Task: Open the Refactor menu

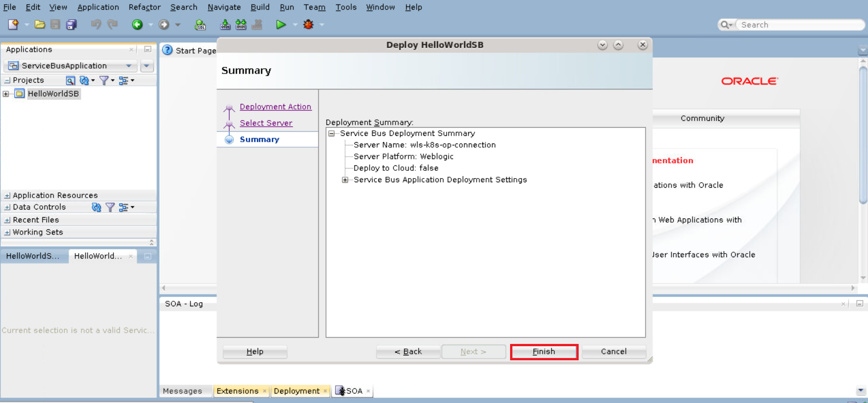Action: (x=144, y=7)
